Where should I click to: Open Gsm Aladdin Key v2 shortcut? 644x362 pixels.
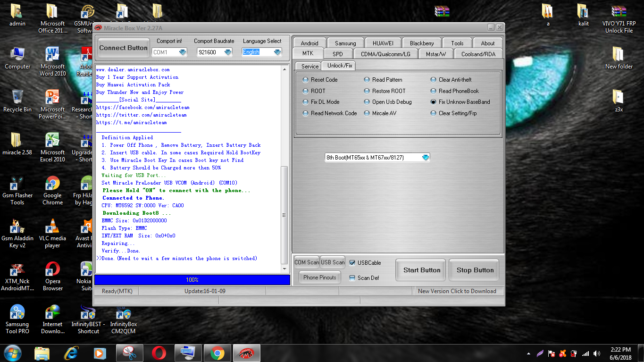pyautogui.click(x=17, y=233)
